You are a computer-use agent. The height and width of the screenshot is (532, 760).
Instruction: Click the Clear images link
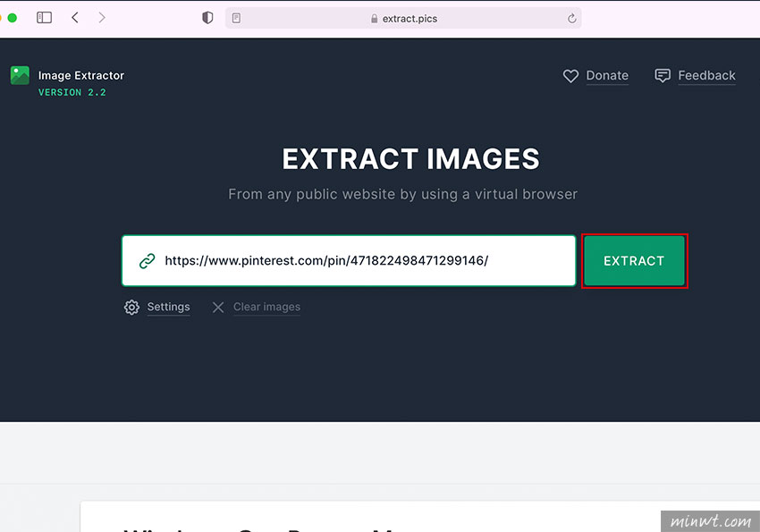click(x=266, y=307)
